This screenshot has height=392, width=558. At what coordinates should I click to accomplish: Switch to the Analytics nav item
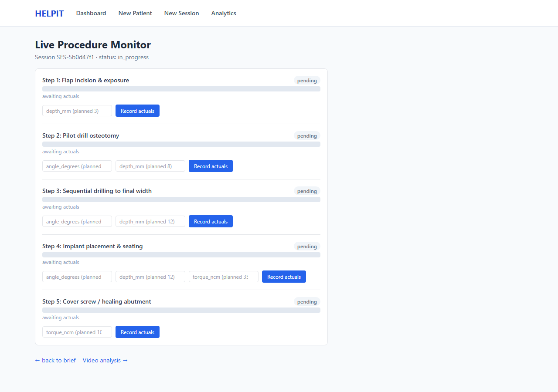[x=224, y=13]
